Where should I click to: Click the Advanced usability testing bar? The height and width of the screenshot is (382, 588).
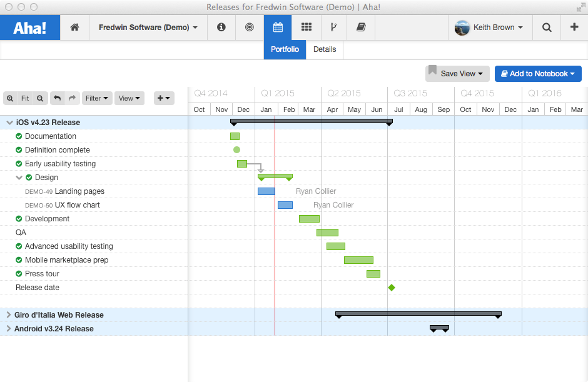click(336, 246)
